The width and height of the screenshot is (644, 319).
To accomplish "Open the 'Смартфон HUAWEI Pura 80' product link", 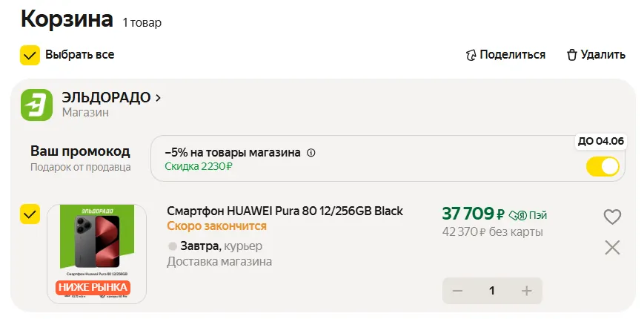I will (285, 211).
